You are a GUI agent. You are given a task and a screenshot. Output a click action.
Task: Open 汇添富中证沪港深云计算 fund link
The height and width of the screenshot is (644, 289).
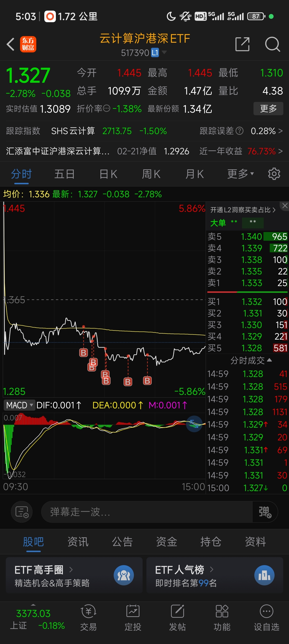[58, 151]
